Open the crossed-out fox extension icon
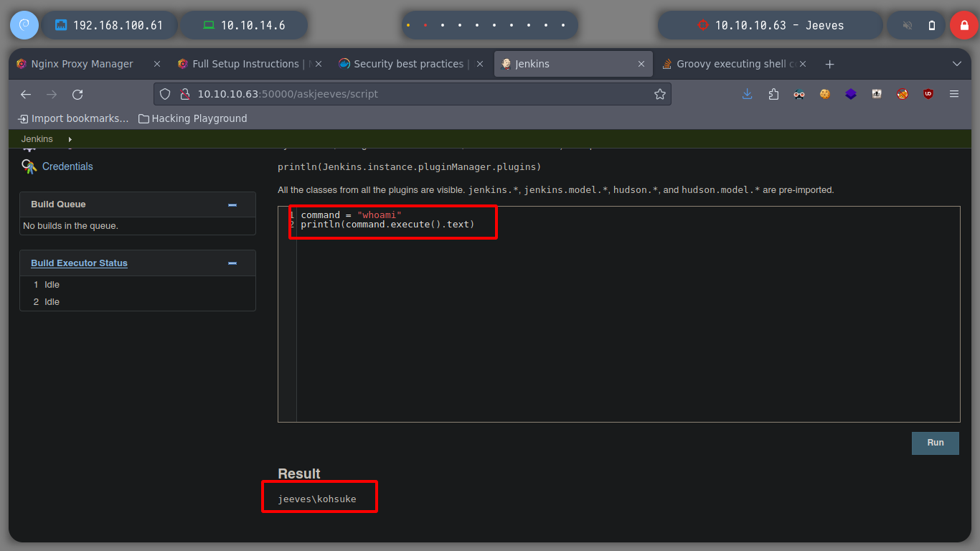The image size is (980, 551). [x=903, y=94]
